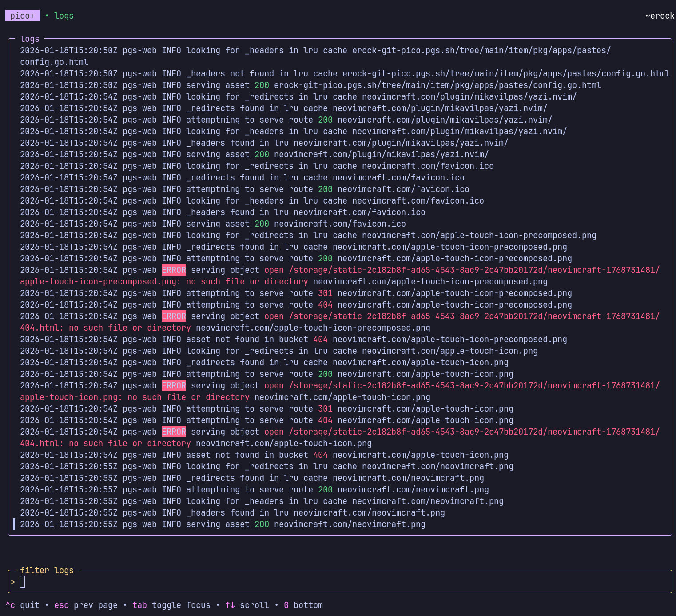The height and width of the screenshot is (616, 676).
Task: Click the 200 status on serving favicon.ico line
Action: (262, 224)
